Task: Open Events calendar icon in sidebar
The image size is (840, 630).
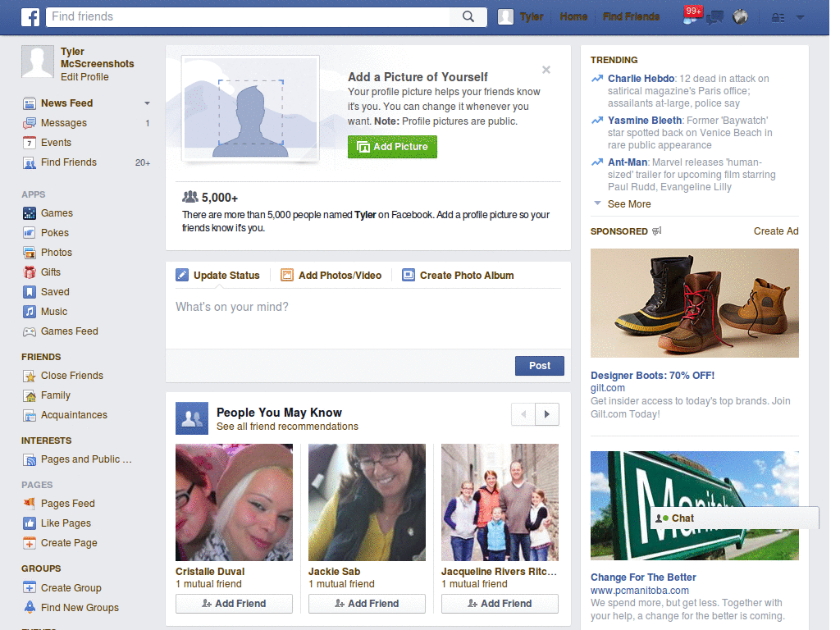Action: coord(30,143)
